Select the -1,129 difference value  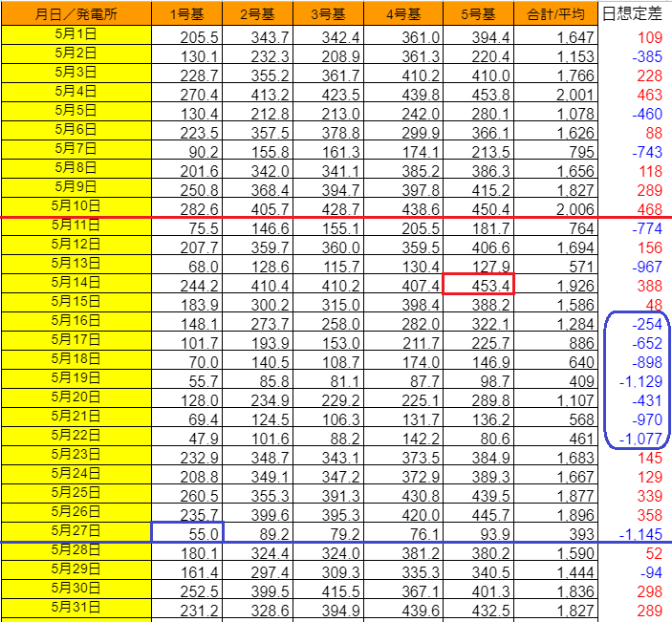(640, 381)
